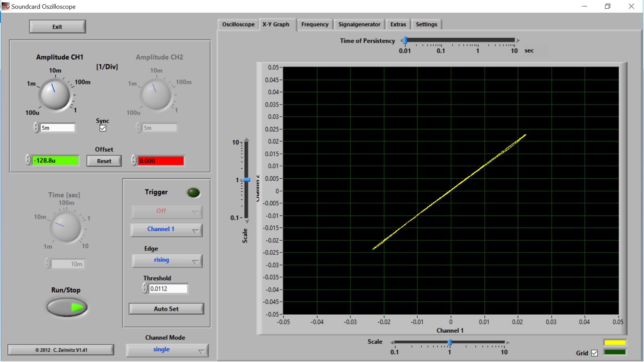Click the Amplitude CH1 rotary knob

tap(55, 95)
